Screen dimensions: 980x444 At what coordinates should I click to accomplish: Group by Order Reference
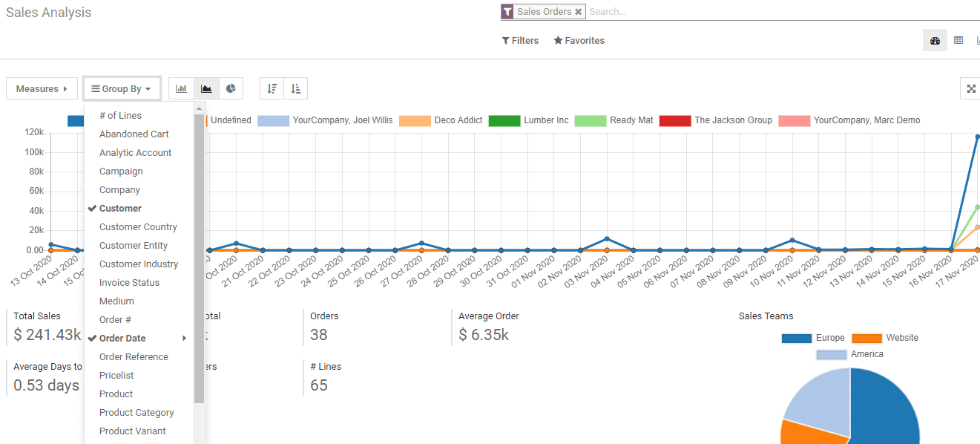(134, 357)
